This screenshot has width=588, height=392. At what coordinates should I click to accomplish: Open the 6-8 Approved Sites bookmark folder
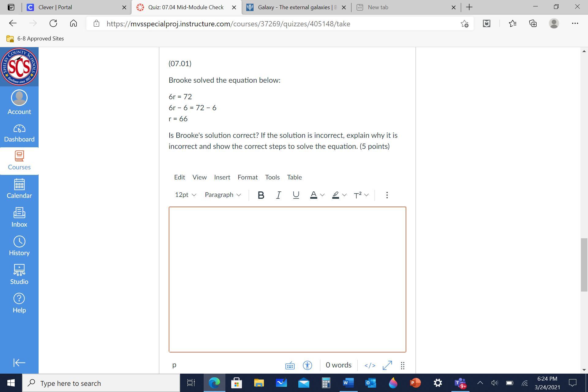[35, 39]
